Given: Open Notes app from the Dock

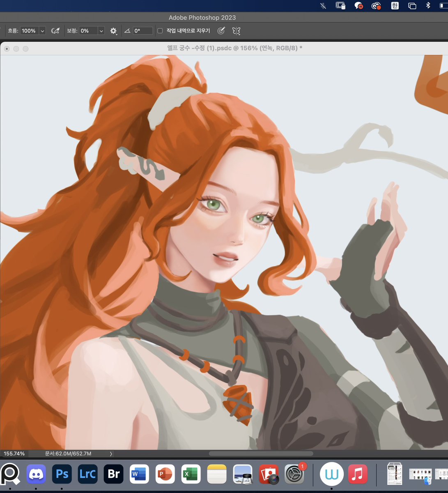Looking at the screenshot, I should click(x=217, y=474).
